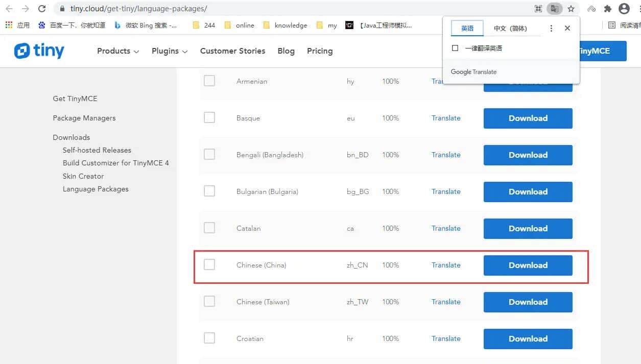Close the Google Translate popup
The image size is (641, 364).
pos(567,28)
